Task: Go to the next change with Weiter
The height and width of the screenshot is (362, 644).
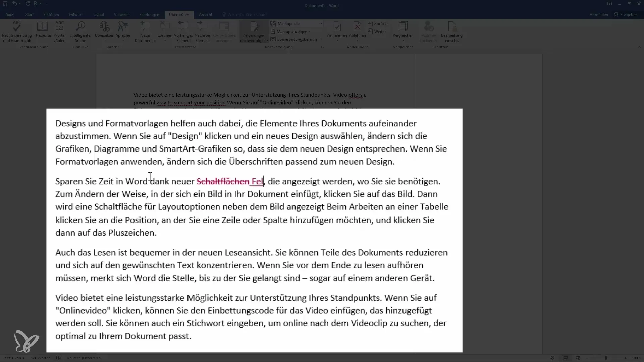Action: 377,32
